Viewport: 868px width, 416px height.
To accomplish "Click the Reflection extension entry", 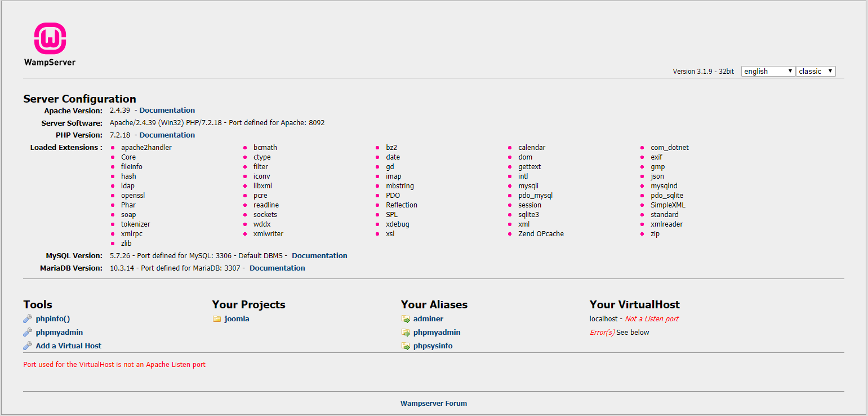I will [x=402, y=205].
